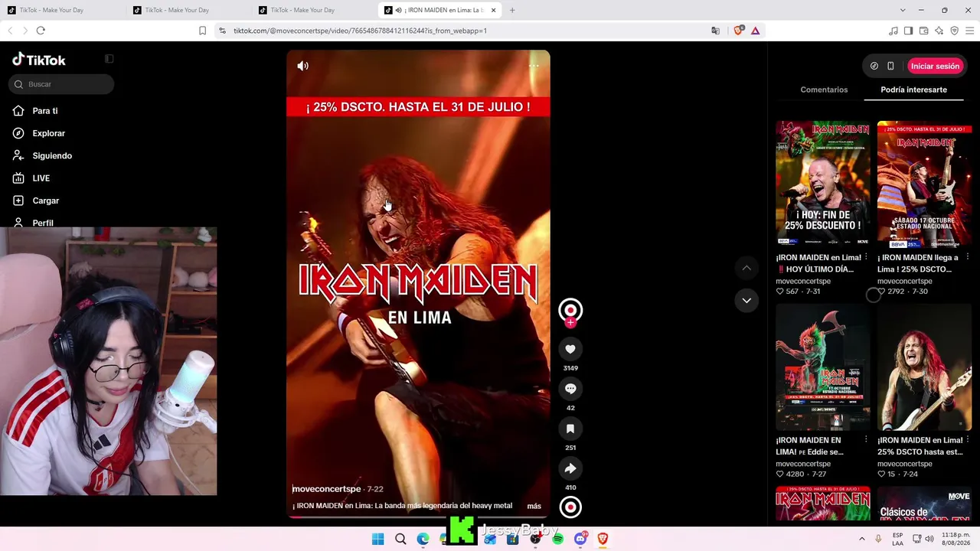The height and width of the screenshot is (551, 980).
Task: Open Discord from the taskbar
Action: (x=580, y=540)
